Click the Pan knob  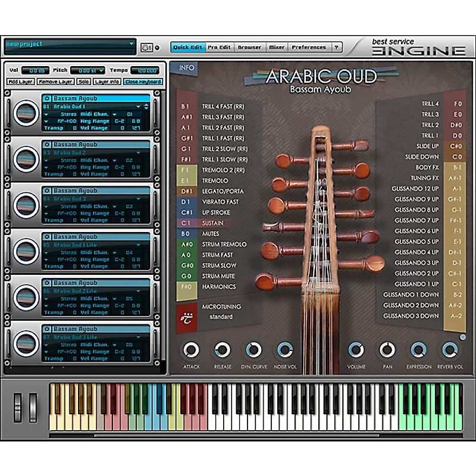click(x=387, y=350)
